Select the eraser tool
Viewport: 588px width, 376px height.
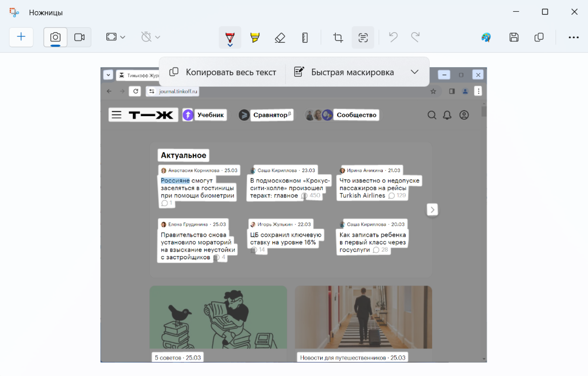(x=280, y=38)
